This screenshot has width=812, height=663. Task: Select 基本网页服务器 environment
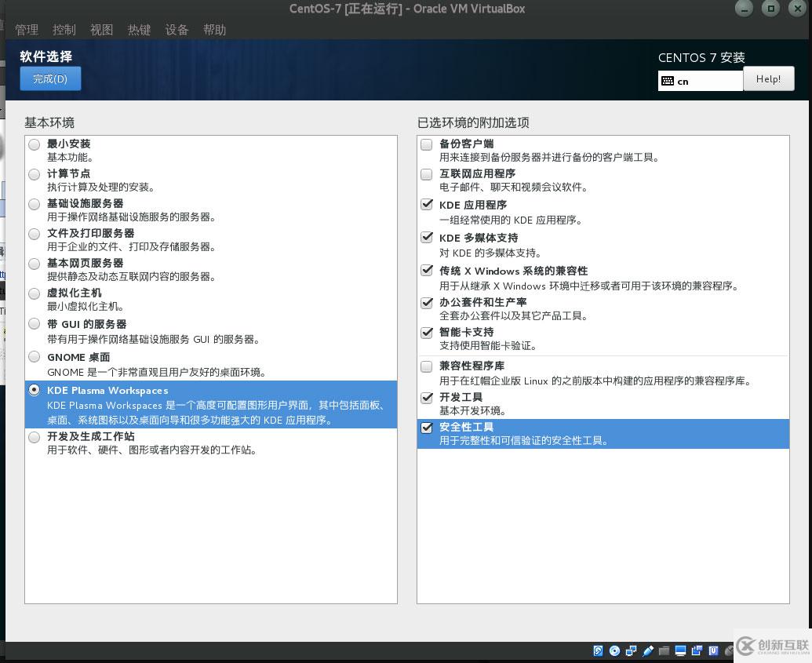(x=35, y=264)
